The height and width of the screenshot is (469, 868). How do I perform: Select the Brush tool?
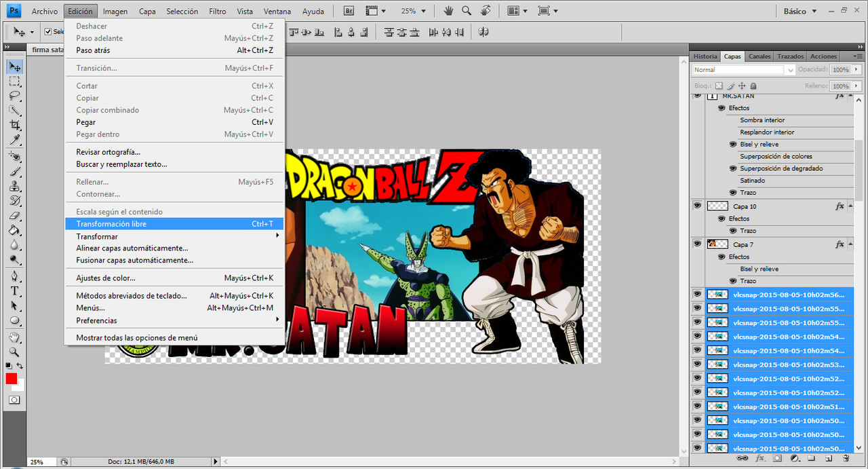click(15, 172)
